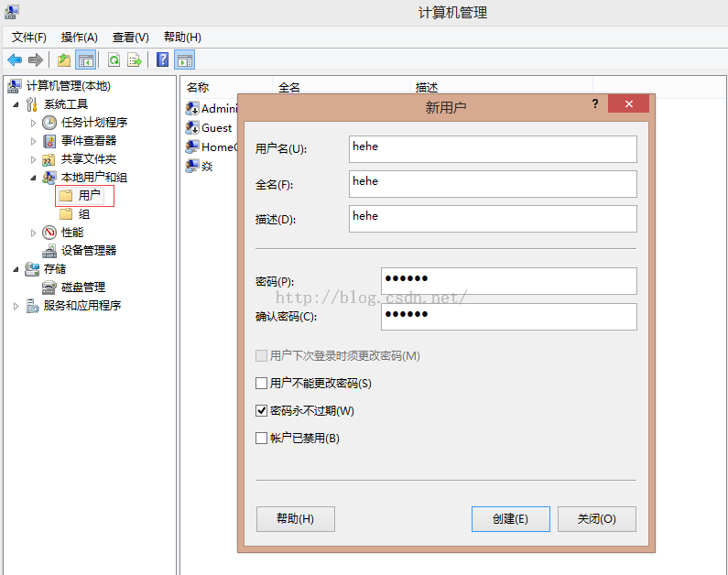Click the Export List toolbar icon
728x575 pixels.
tap(135, 60)
